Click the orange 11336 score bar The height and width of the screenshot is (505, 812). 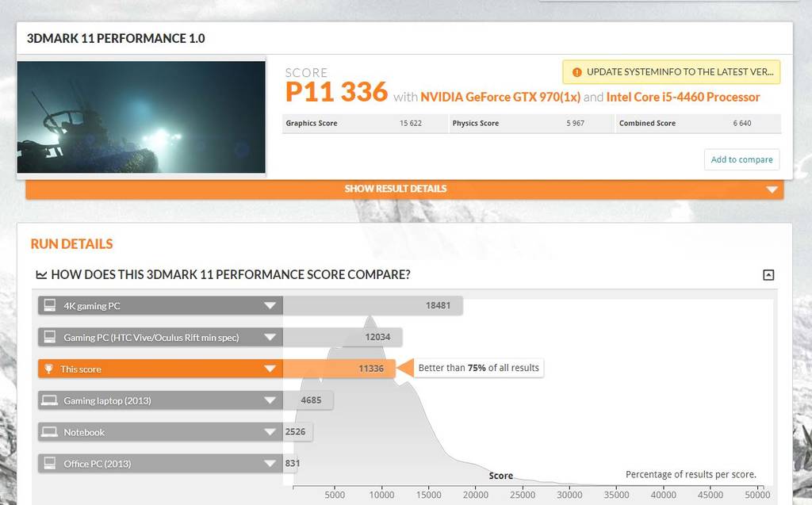coord(339,369)
